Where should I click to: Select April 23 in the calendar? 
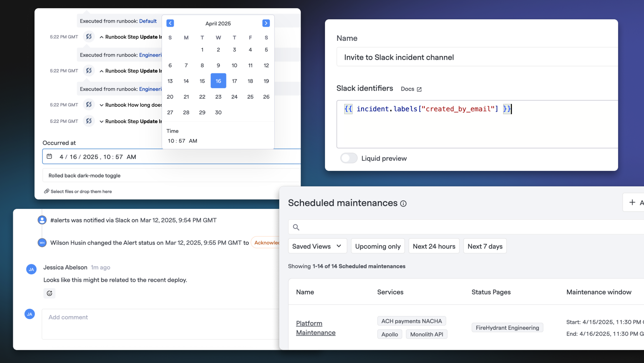(x=218, y=96)
